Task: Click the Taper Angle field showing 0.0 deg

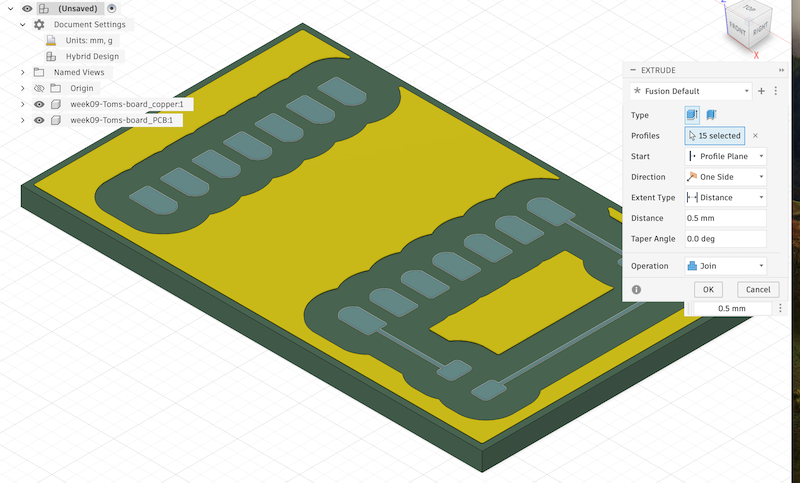Action: pyautogui.click(x=725, y=239)
